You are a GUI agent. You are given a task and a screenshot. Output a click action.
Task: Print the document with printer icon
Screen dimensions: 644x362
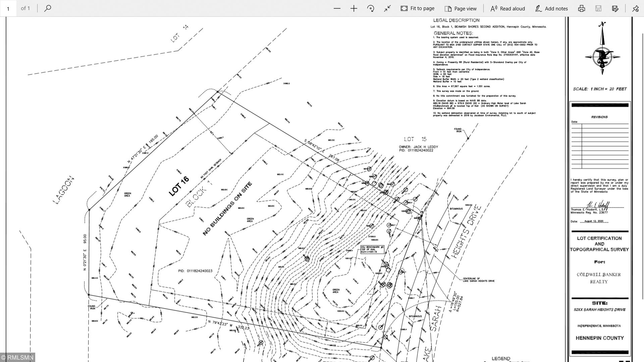582,8
